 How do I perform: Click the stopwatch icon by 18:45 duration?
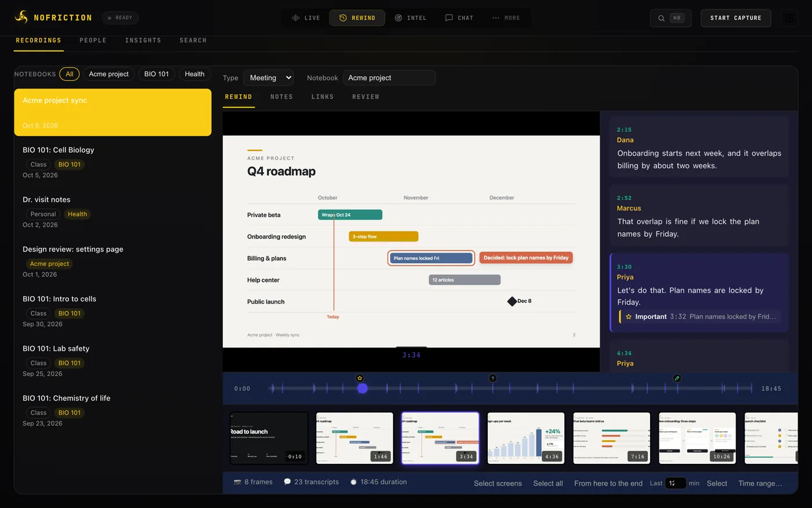point(353,482)
